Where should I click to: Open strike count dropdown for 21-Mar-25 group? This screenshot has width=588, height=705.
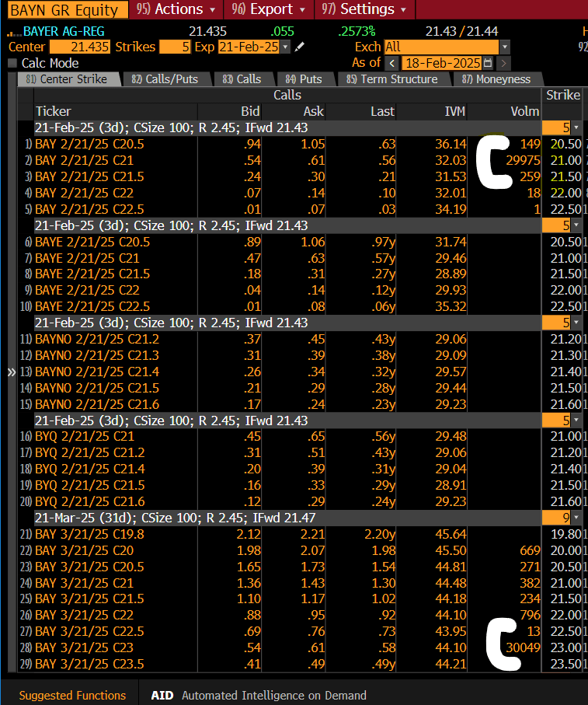tap(576, 518)
